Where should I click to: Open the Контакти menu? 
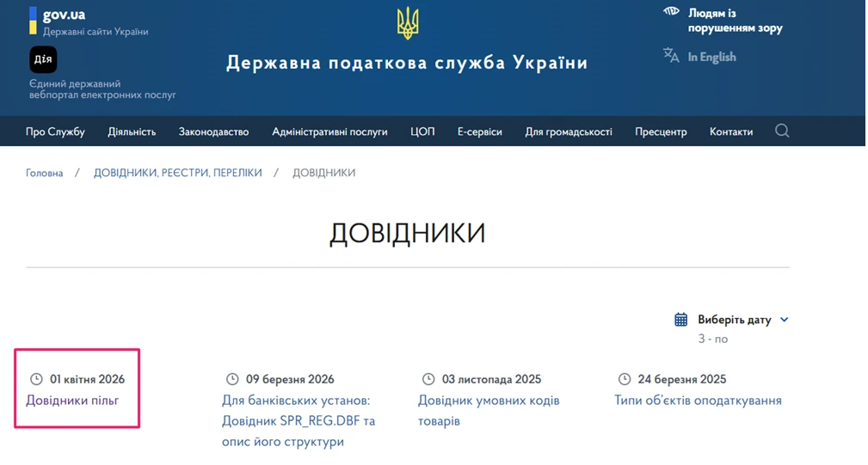[731, 132]
